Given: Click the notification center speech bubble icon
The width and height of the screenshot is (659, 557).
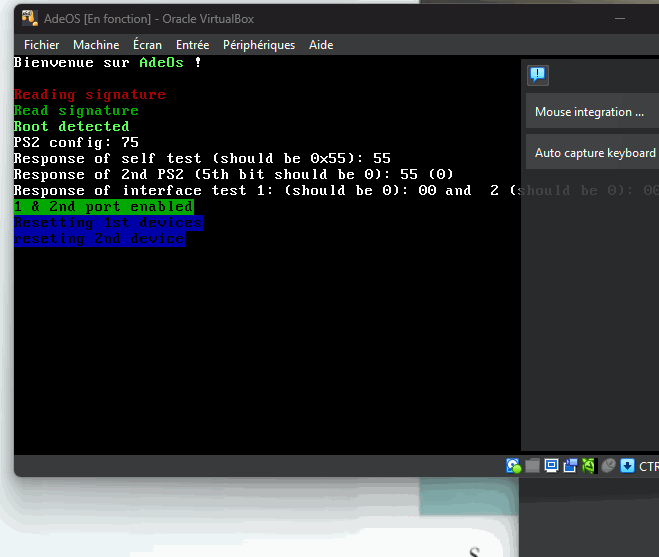Looking at the screenshot, I should [538, 75].
